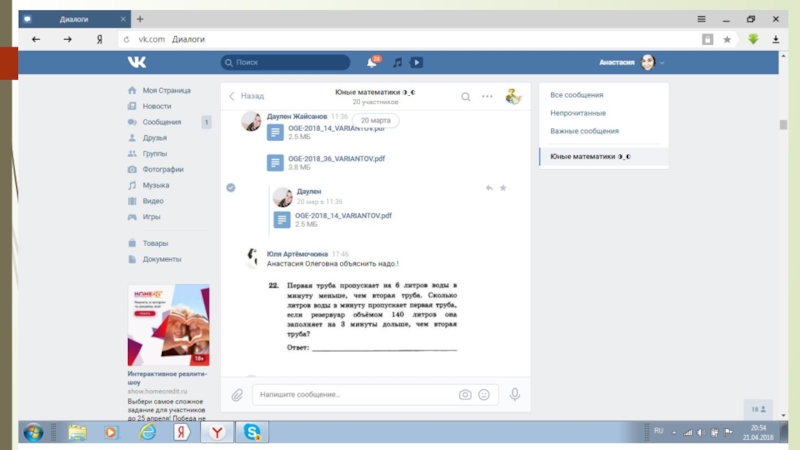Deselect the checked message from Даулен

(231, 187)
